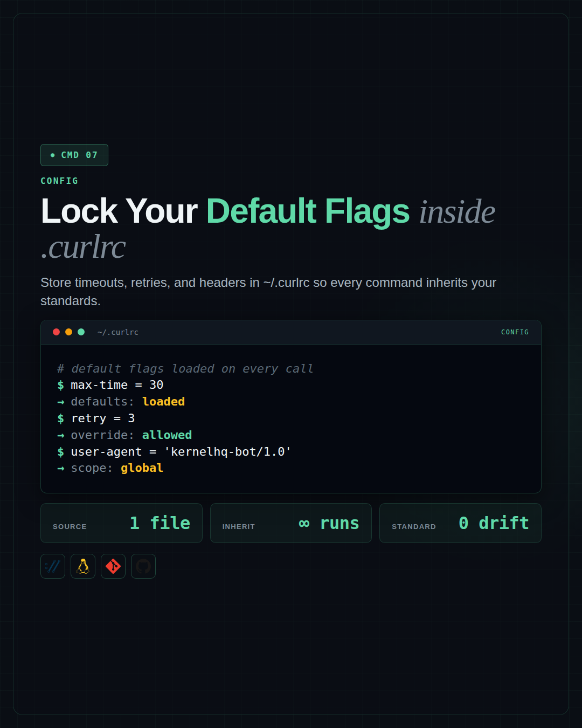The height and width of the screenshot is (728, 582).
Task: Click the STANDARD 0 drift card
Action: pos(460,523)
